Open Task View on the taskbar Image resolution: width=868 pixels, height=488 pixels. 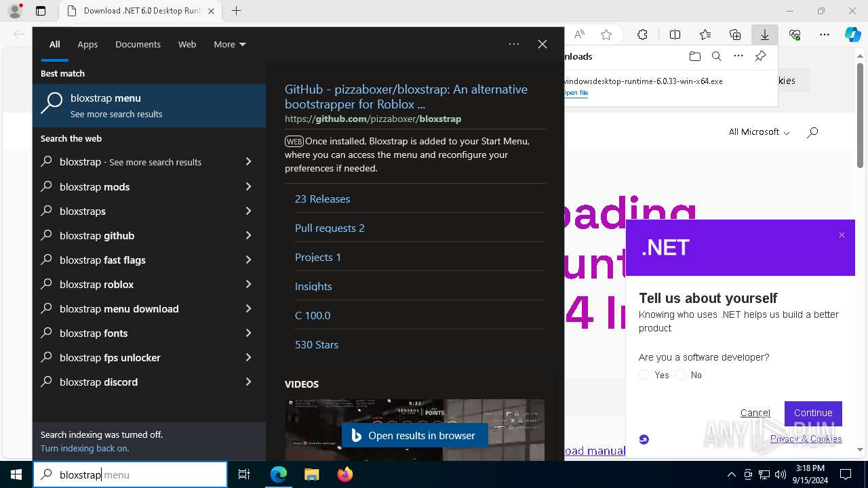point(244,474)
